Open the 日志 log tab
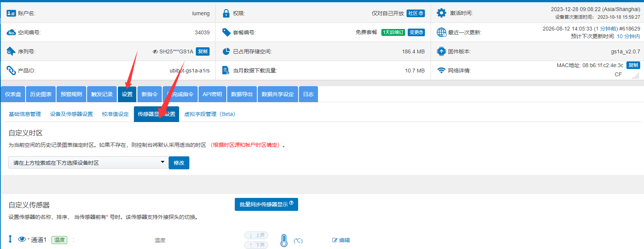Screen dimensions: 644x249 click(308, 94)
